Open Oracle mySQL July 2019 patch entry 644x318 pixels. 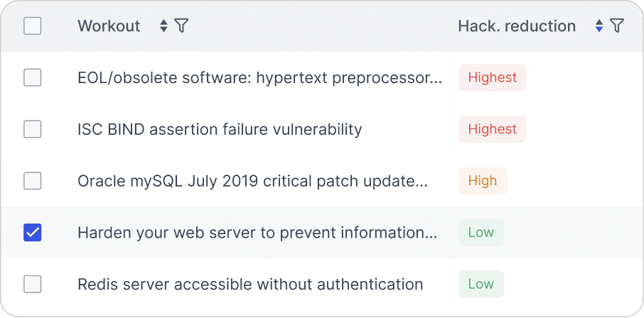click(252, 181)
